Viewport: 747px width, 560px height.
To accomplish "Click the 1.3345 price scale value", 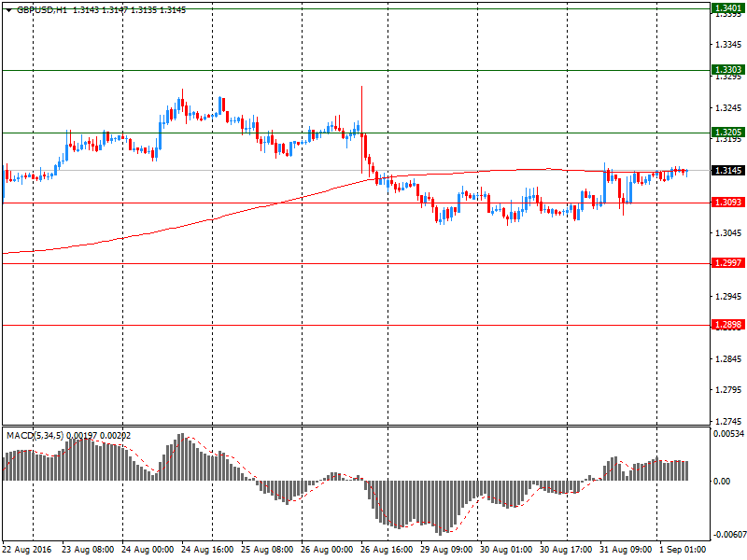I will click(728, 45).
